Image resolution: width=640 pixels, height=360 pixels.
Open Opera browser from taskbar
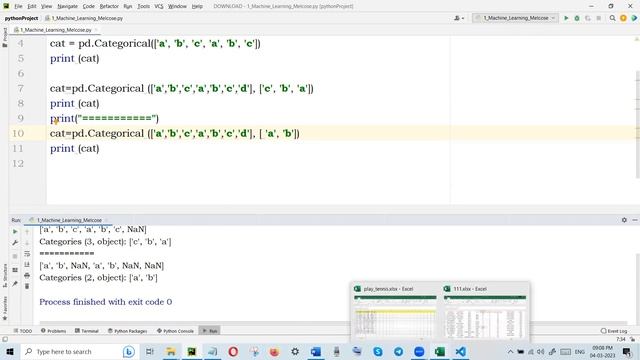[x=233, y=351]
